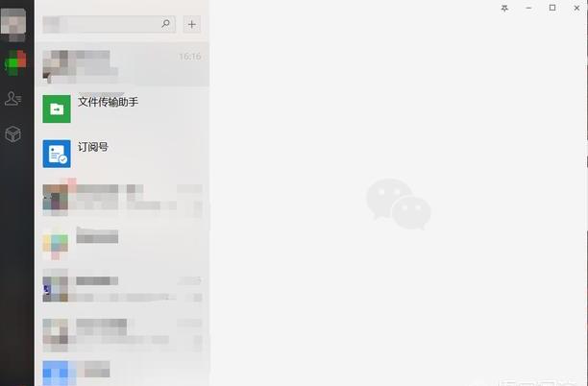Open the chat timestamped 16:16

(122, 64)
